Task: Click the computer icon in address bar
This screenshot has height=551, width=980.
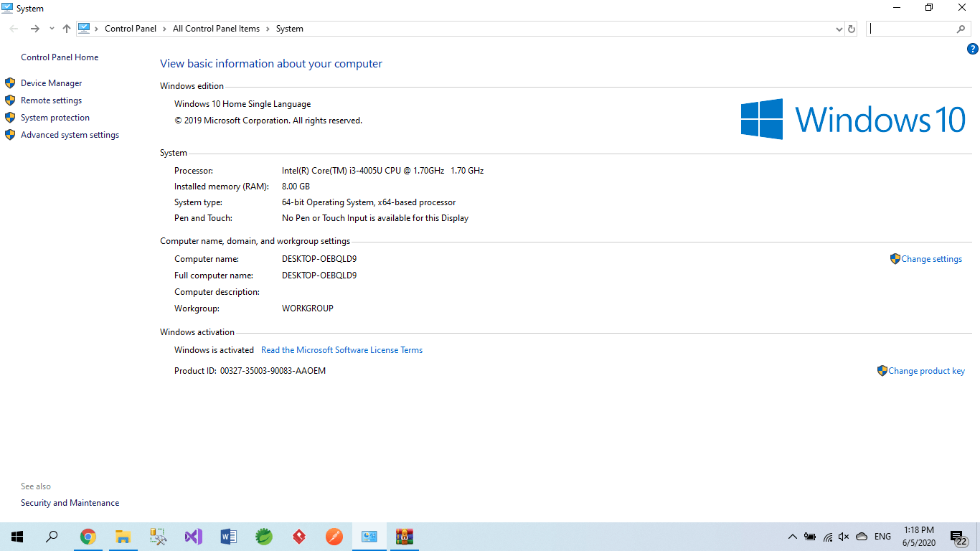Action: [x=84, y=29]
